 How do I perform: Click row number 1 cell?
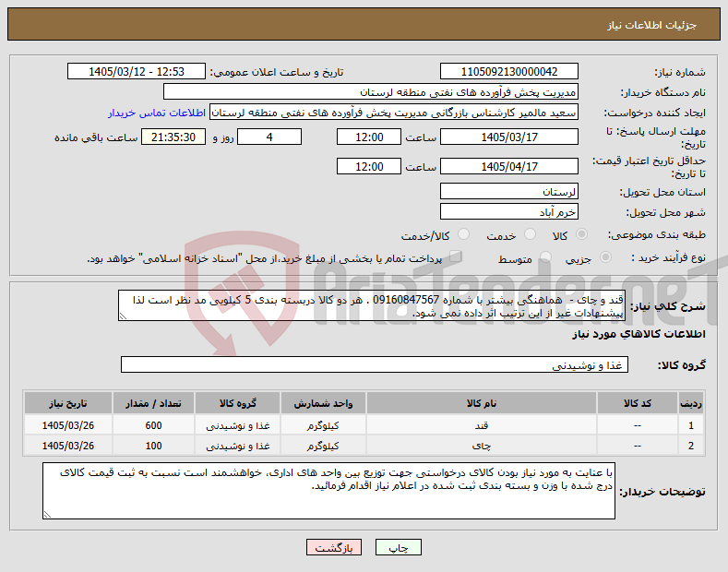691,425
